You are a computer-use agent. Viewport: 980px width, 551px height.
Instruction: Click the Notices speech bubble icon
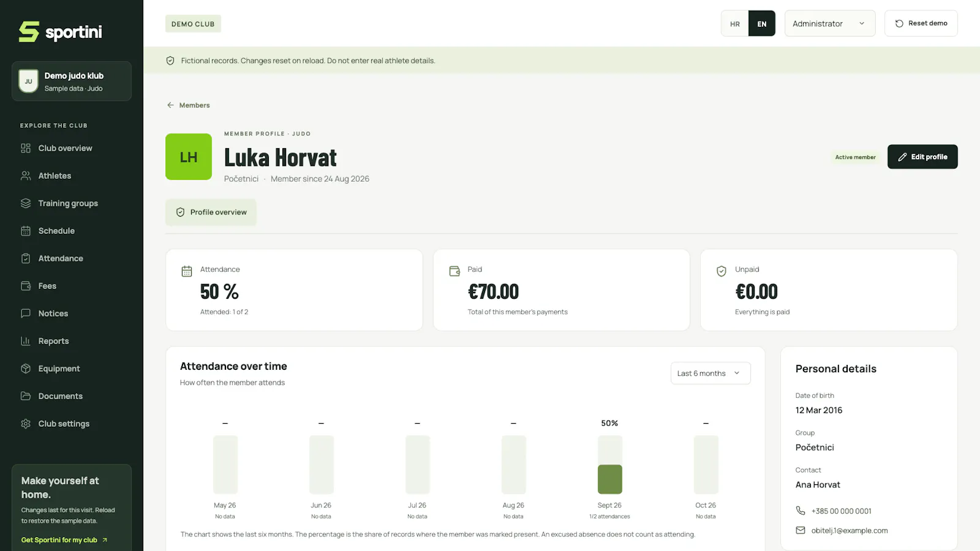[26, 313]
